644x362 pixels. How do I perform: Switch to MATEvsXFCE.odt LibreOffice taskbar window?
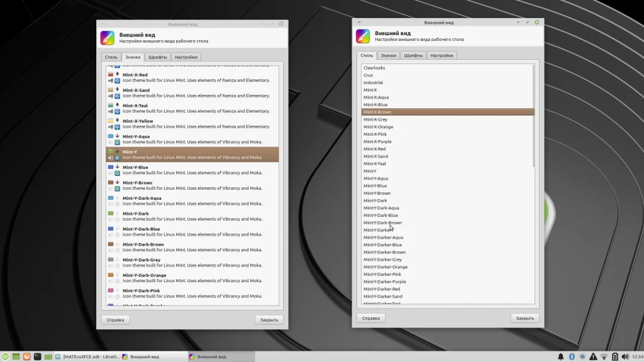click(x=87, y=356)
